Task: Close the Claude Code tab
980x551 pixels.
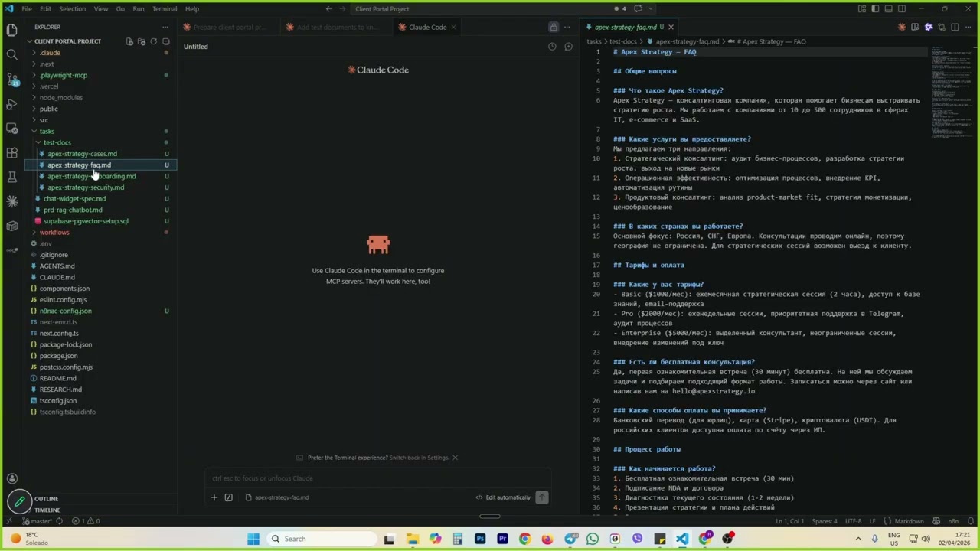Action: tap(453, 27)
